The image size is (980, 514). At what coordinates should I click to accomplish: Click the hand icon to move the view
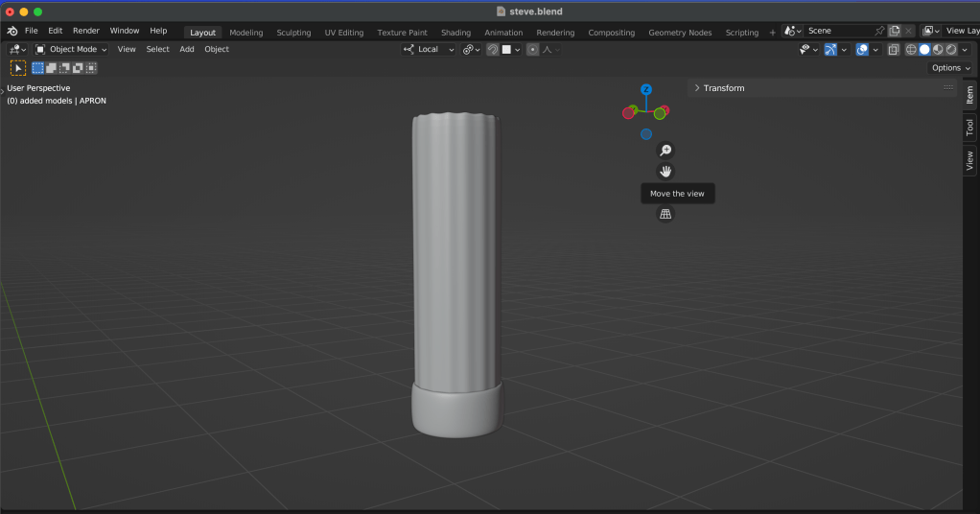(x=665, y=171)
